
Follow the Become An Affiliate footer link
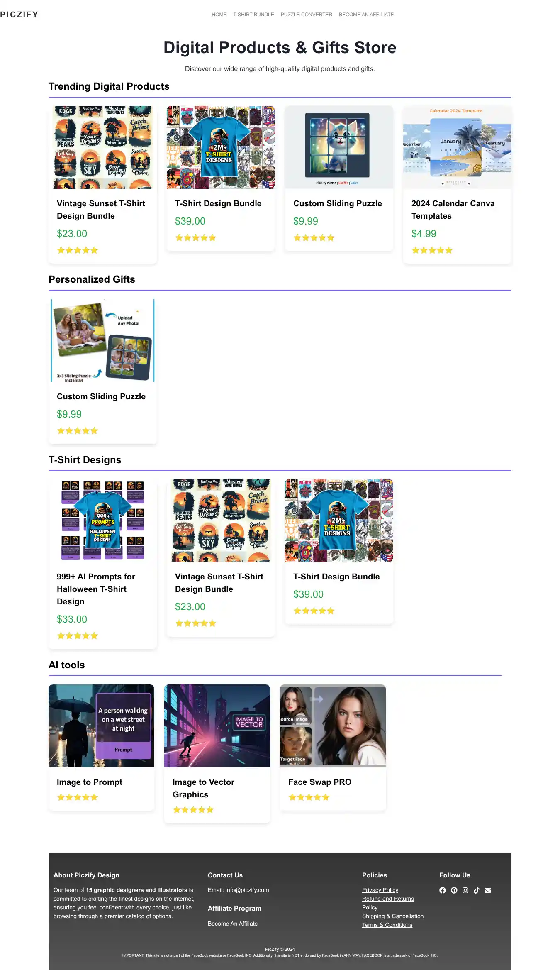tap(233, 924)
